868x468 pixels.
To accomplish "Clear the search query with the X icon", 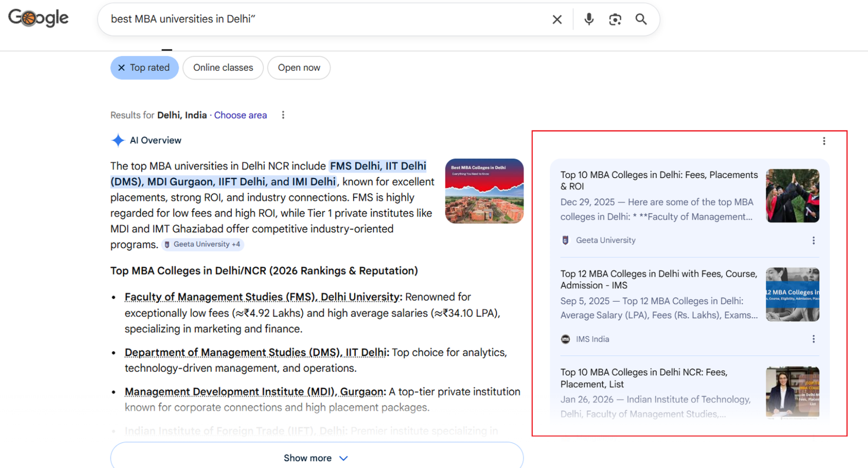I will pos(557,19).
